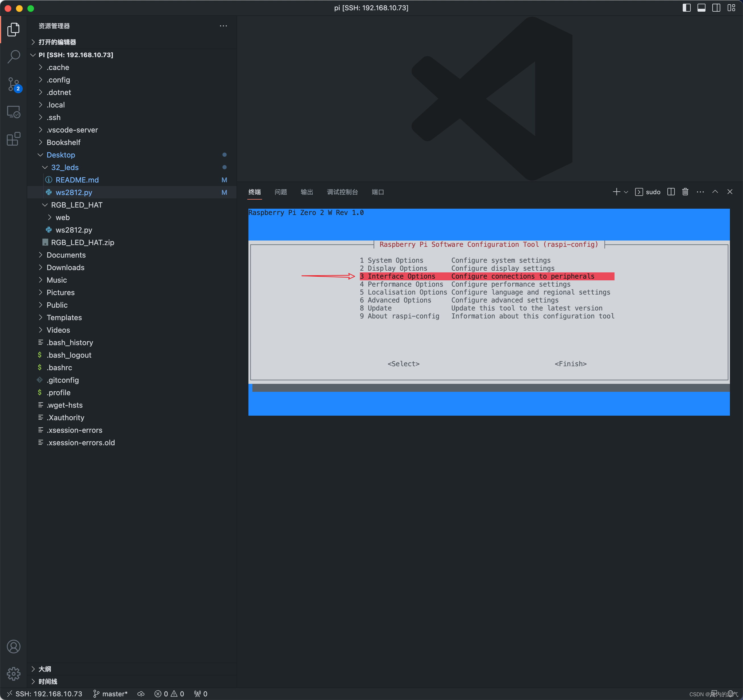Collapse the PI [SSH: 192.168.10.73] root folder
The width and height of the screenshot is (743, 700).
tap(132, 55)
